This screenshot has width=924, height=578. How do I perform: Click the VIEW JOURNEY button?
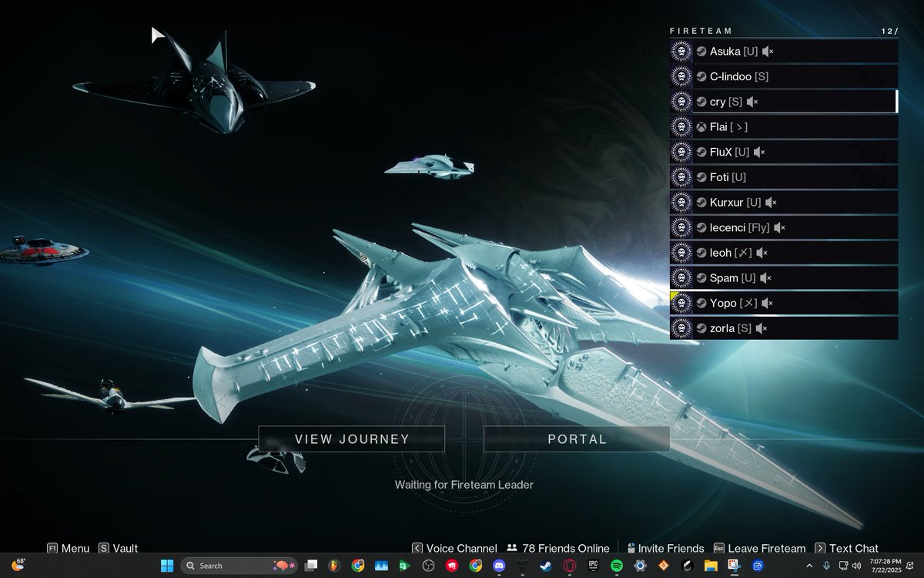(x=352, y=439)
